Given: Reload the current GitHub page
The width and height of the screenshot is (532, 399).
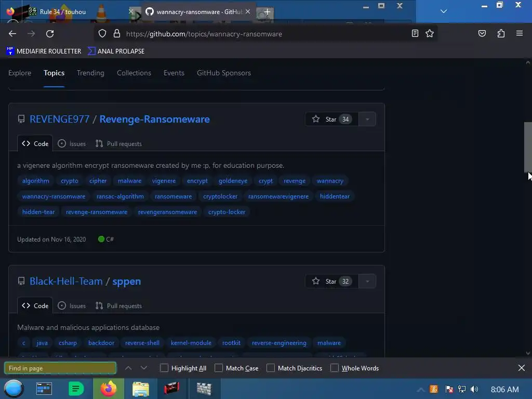Looking at the screenshot, I should coord(50,34).
